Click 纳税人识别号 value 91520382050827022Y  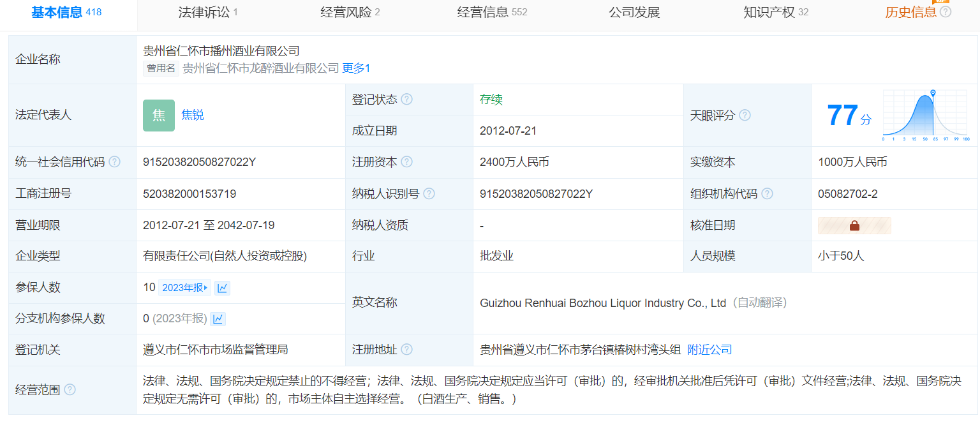(536, 193)
